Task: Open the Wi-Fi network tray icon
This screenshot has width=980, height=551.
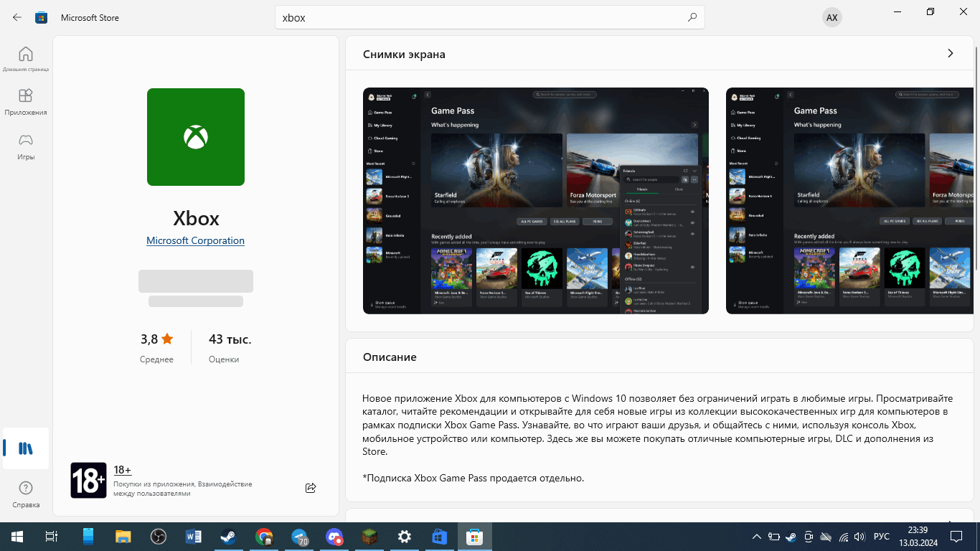Action: 843,537
